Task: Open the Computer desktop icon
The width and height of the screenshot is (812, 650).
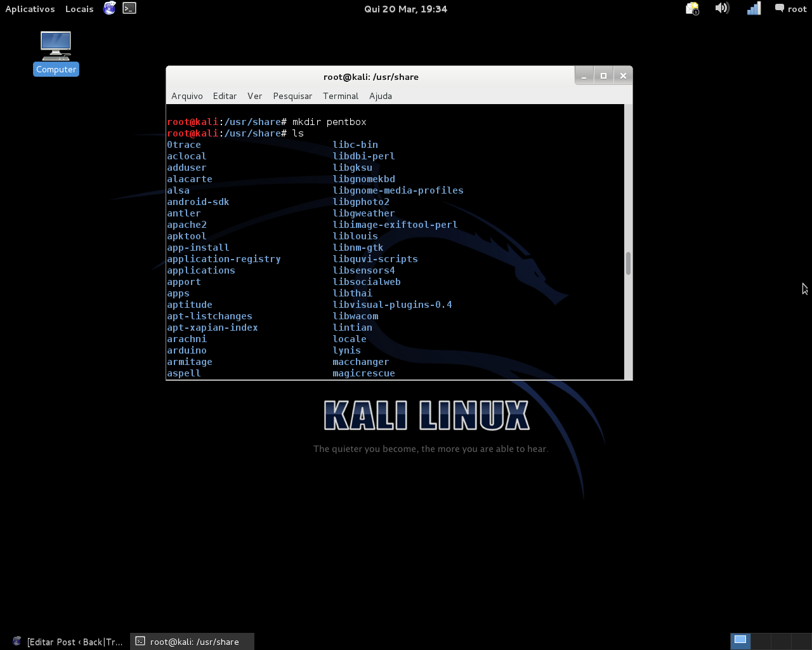Action: pos(56,53)
